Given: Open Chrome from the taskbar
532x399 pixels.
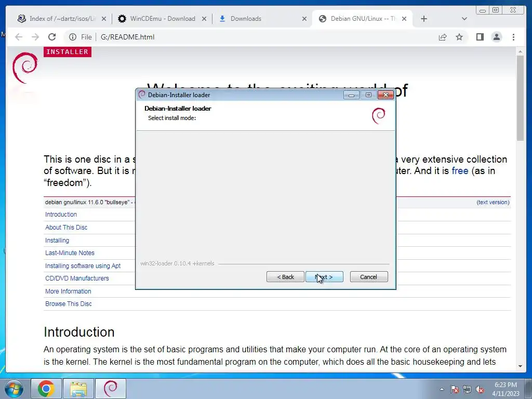Looking at the screenshot, I should coord(46,389).
